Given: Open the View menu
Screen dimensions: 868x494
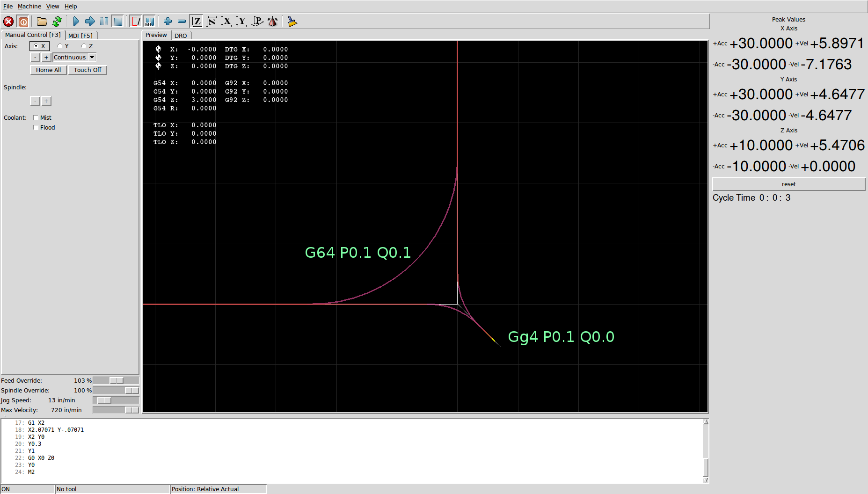Looking at the screenshot, I should [x=52, y=6].
